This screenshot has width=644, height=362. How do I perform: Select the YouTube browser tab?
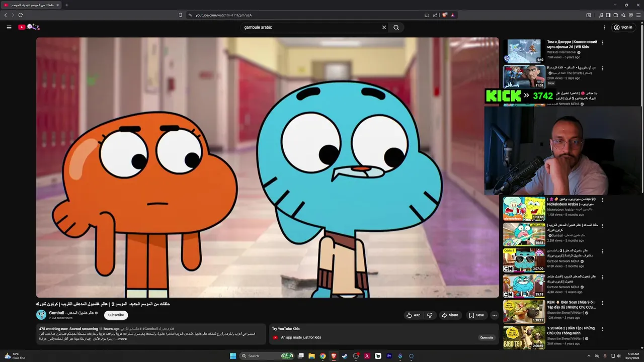(31, 5)
